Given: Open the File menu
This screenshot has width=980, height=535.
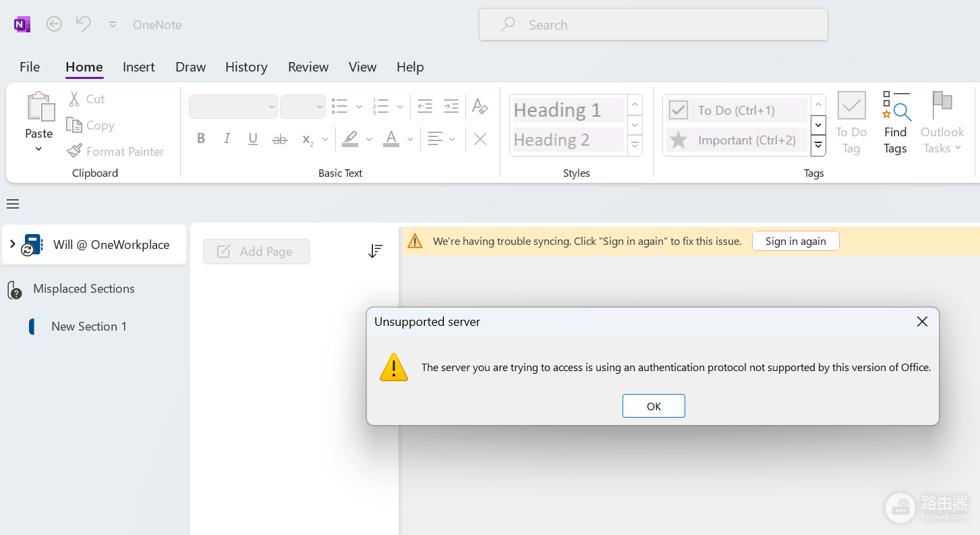Looking at the screenshot, I should (x=30, y=67).
